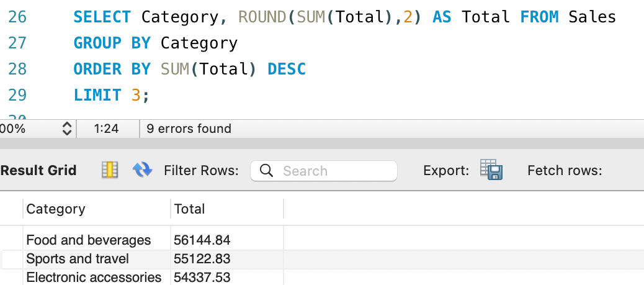Click the 9 errors found status message
This screenshot has height=285, width=644.
point(189,129)
